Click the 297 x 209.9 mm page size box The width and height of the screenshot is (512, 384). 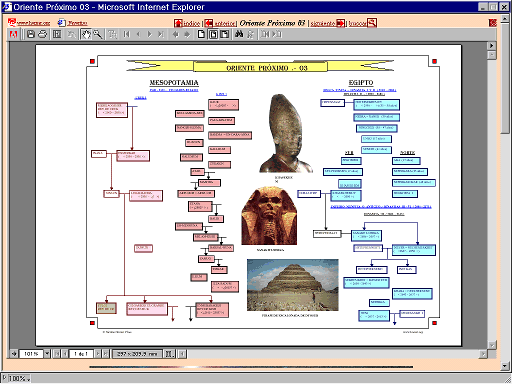137,354
